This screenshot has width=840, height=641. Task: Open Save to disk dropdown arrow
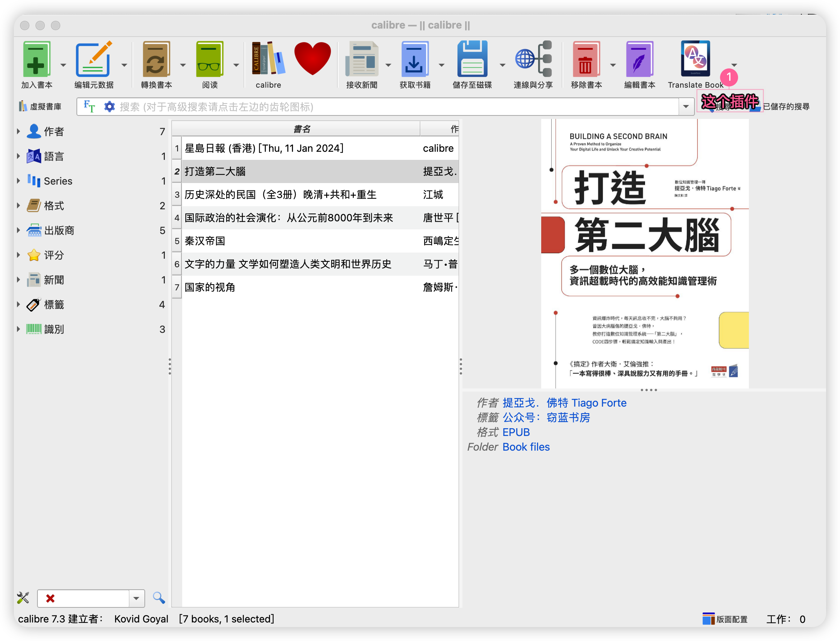point(503,65)
